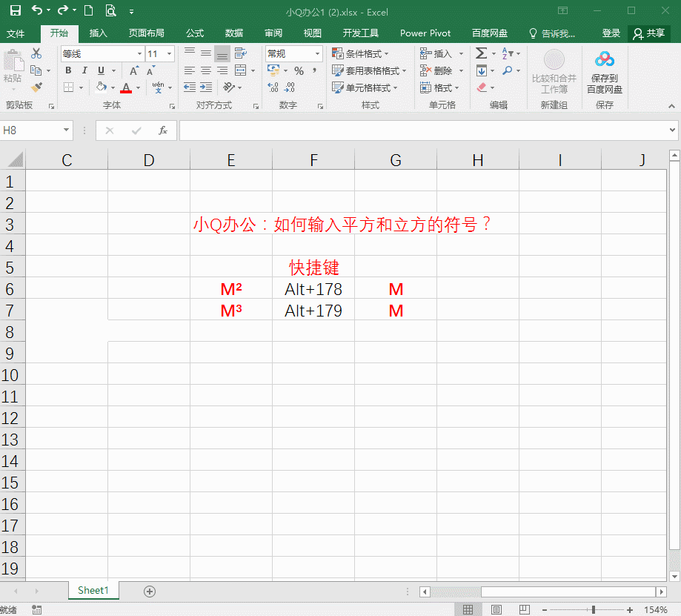Open print preview from quick access toolbar
Screen dimensions: 681x616
[x=110, y=10]
